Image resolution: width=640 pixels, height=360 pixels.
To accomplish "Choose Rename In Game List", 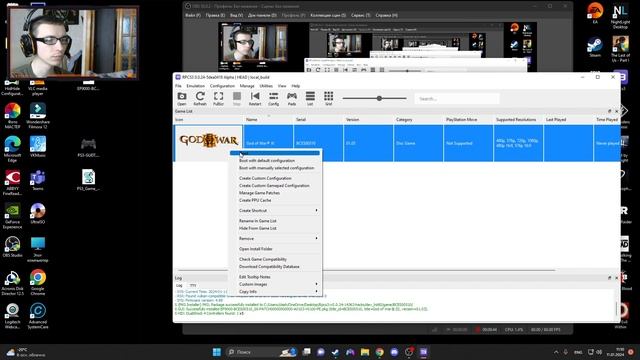I will tap(276, 221).
